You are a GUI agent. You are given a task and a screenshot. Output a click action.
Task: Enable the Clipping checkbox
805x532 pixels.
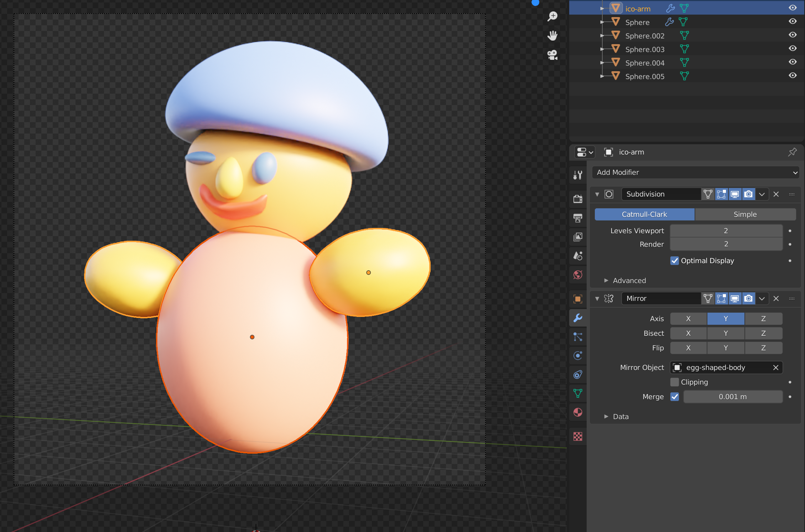point(675,382)
